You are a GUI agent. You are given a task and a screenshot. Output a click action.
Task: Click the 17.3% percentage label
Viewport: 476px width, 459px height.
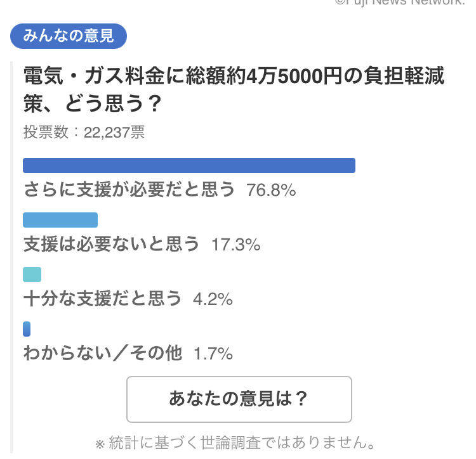[236, 245]
